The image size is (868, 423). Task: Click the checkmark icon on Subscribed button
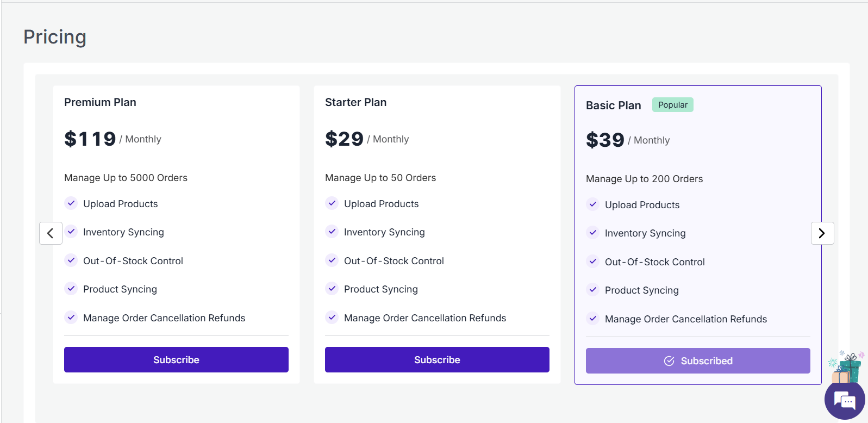click(669, 361)
